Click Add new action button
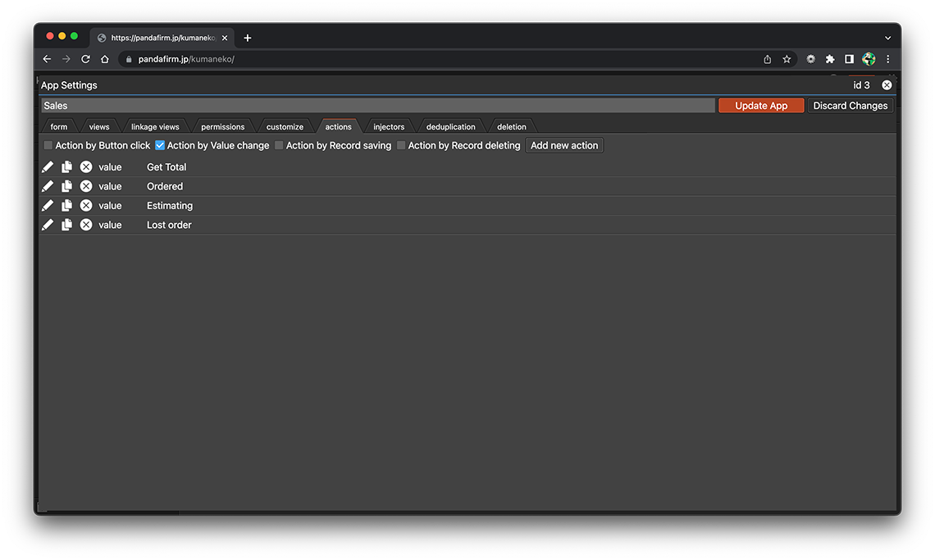 tap(564, 145)
